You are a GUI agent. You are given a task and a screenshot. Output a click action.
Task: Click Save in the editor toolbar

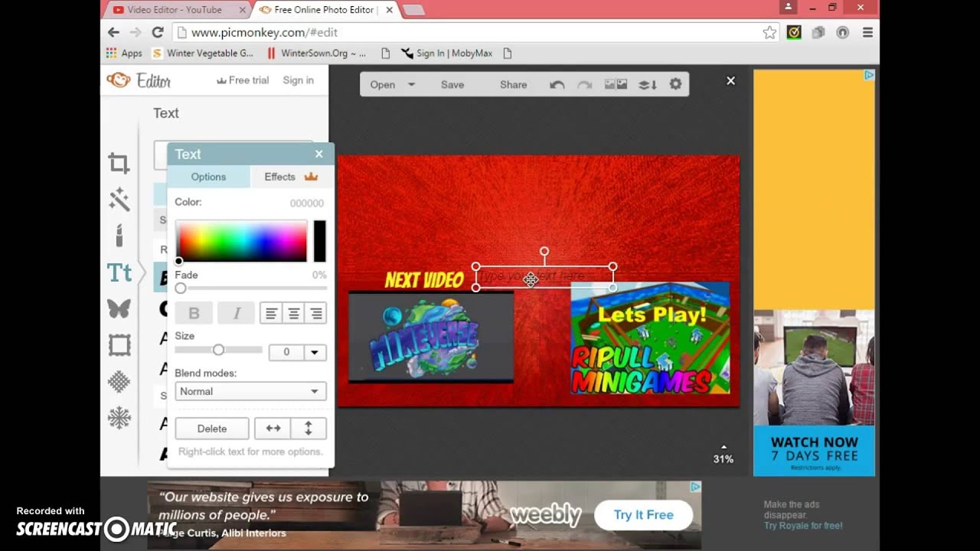452,85
